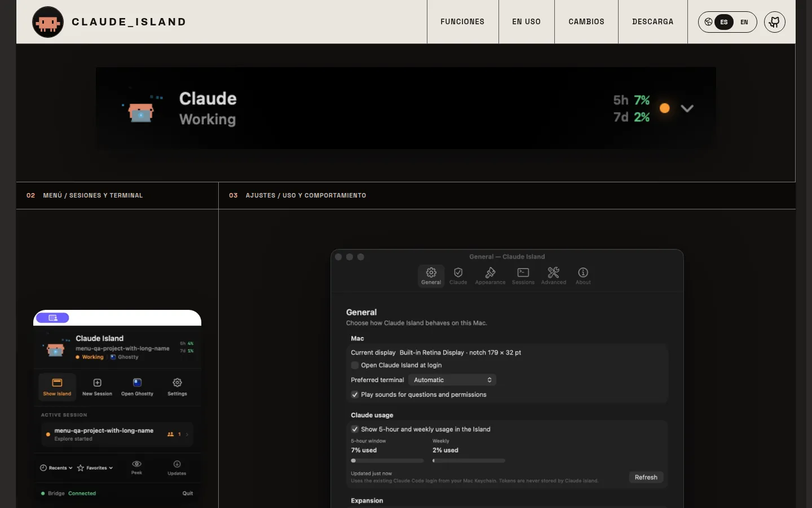Click the Show Island button in menu
Image resolution: width=812 pixels, height=508 pixels.
(57, 387)
